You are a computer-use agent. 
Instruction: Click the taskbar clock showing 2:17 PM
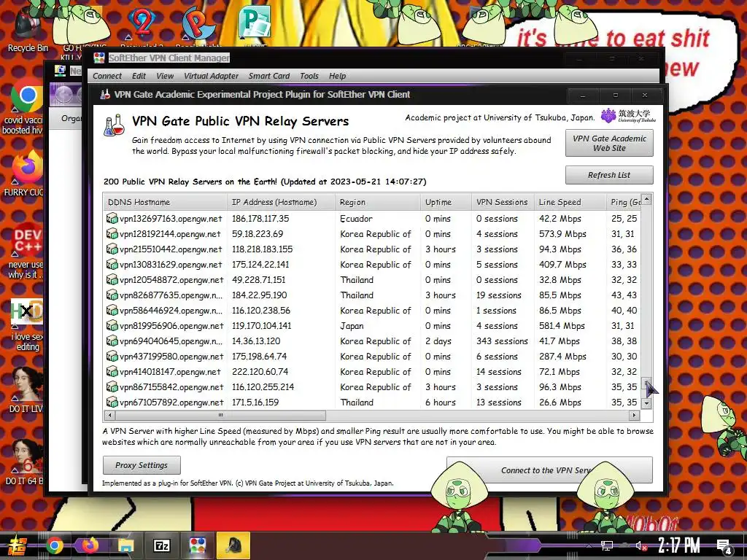pos(679,545)
